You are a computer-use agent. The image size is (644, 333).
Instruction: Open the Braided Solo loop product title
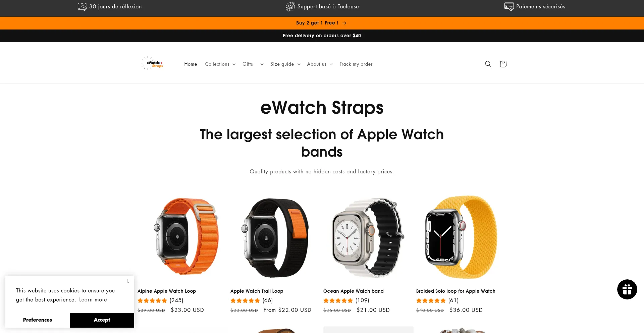[455, 291]
